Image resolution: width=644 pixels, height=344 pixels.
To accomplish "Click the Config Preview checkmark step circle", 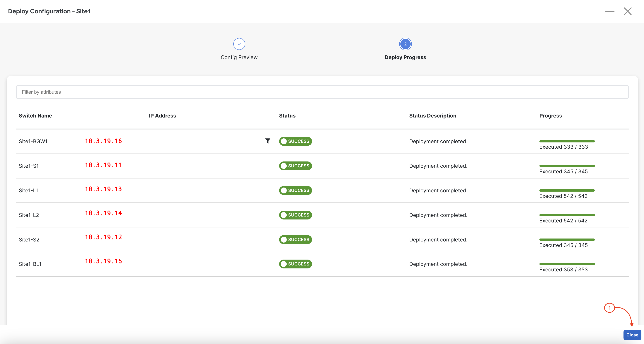I will coord(239,44).
